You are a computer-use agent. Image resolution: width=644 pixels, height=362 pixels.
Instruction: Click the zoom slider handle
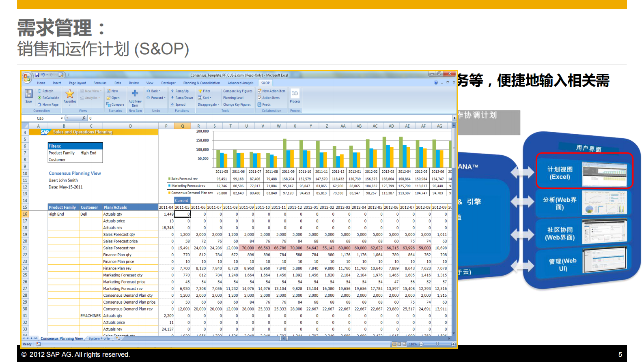coord(437,344)
